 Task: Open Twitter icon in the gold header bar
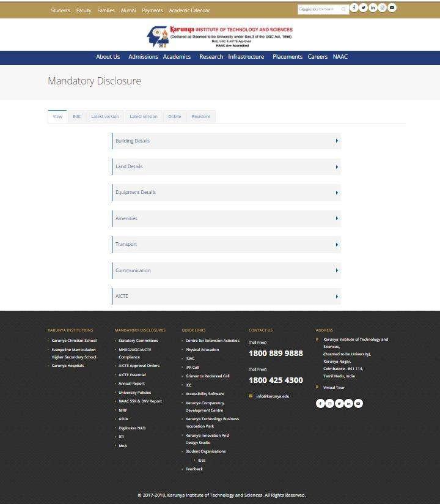pyautogui.click(x=363, y=8)
